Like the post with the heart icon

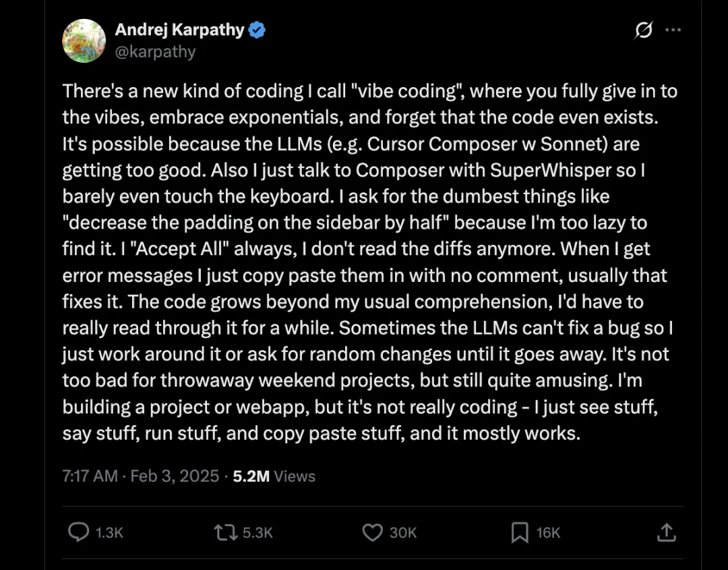point(372,533)
